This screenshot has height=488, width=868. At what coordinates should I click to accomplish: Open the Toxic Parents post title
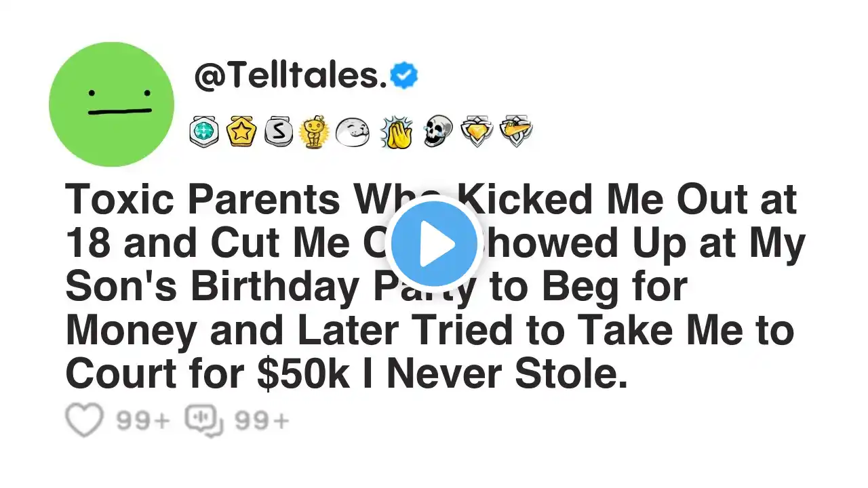(x=434, y=287)
